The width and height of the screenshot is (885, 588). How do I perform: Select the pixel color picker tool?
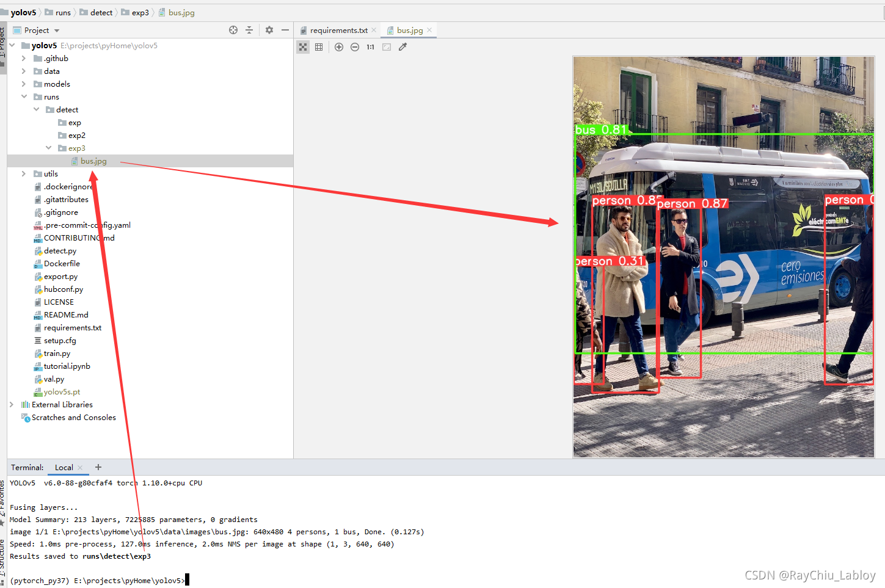click(x=402, y=46)
